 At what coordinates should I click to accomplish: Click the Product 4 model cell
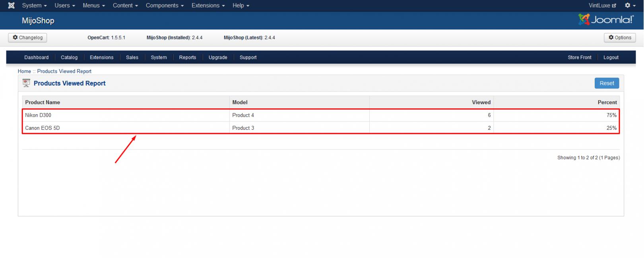(x=299, y=115)
